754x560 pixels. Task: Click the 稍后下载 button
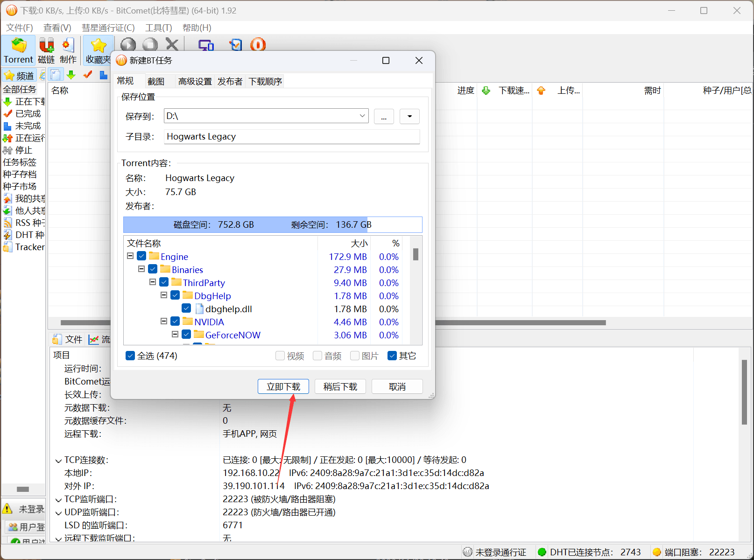pyautogui.click(x=340, y=386)
